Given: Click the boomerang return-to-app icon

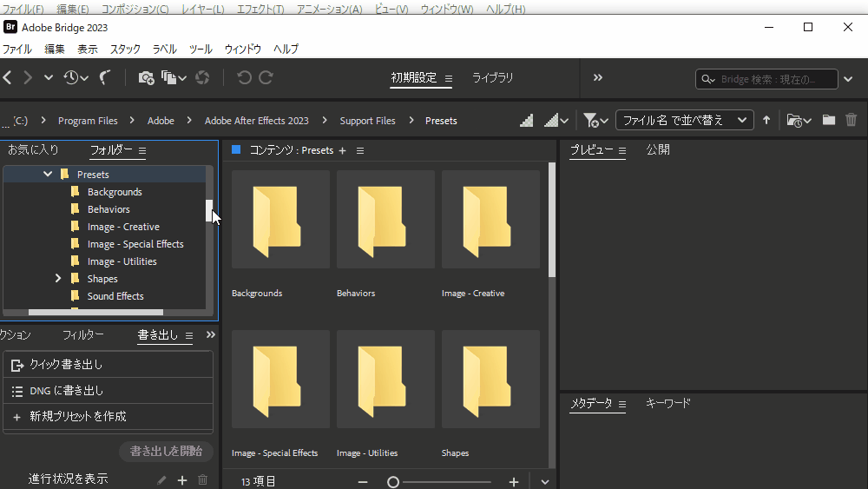Looking at the screenshot, I should coord(105,77).
